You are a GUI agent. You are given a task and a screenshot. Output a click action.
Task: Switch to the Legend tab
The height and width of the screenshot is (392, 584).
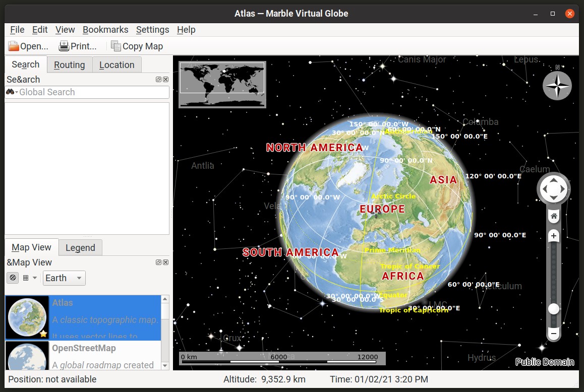pos(80,247)
